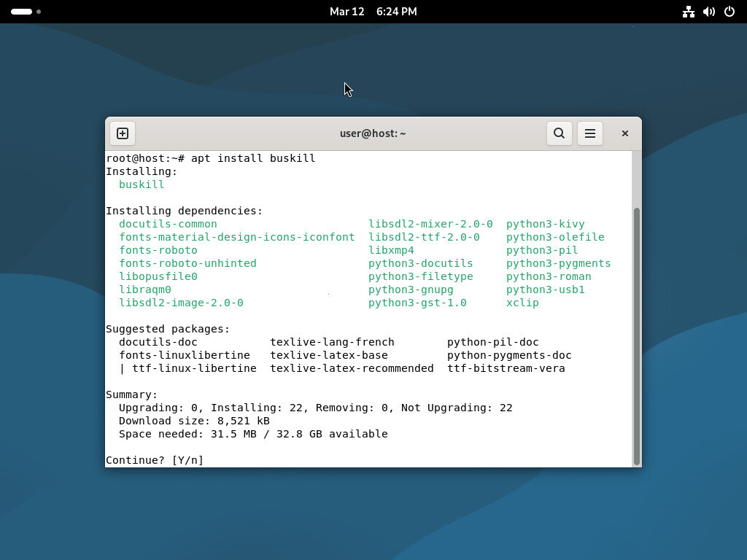Click the apt install buskill command
This screenshot has width=747, height=560.
(x=252, y=158)
